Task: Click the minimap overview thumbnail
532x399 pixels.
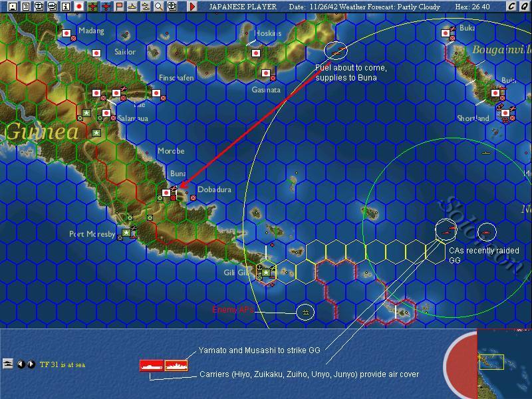Action: tap(504, 364)
